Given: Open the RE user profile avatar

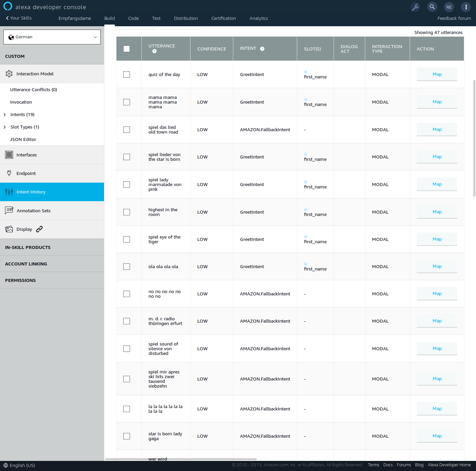Looking at the screenshot, I should [x=449, y=7].
